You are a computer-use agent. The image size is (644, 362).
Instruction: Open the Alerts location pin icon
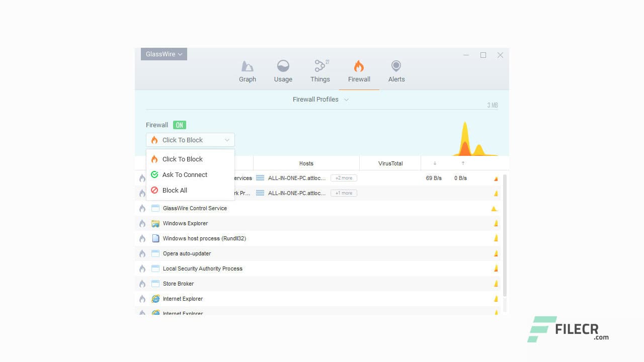click(x=396, y=66)
